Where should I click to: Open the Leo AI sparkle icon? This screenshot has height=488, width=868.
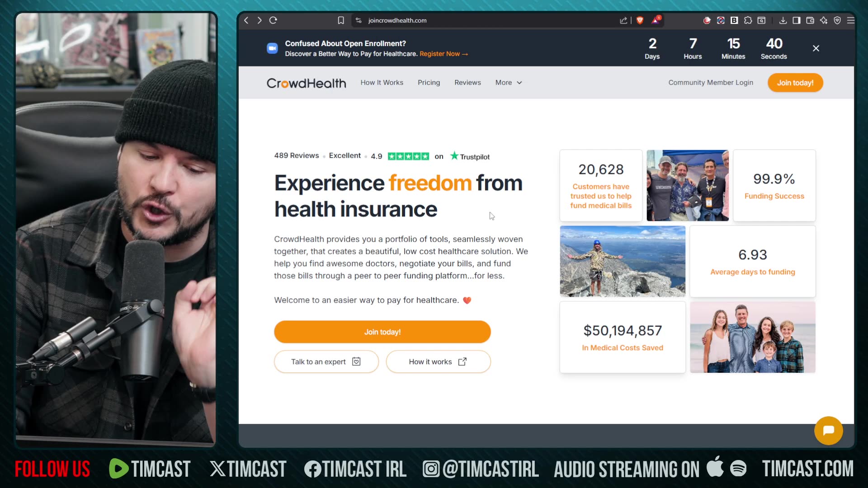click(824, 20)
